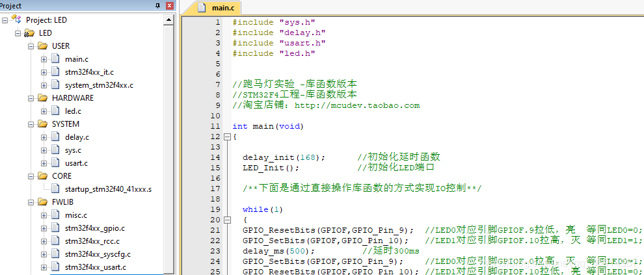Collapse the FWLIB folder group
644x275 pixels.
[x=31, y=202]
